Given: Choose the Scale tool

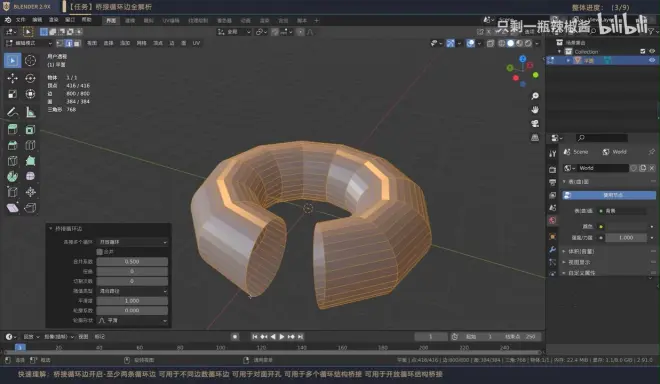Looking at the screenshot, I should [x=13, y=94].
